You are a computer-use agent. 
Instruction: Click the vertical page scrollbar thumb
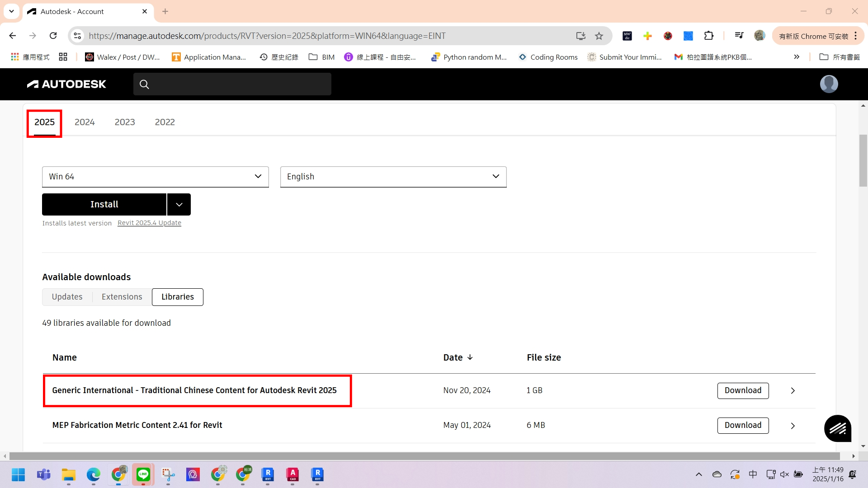coord(863,160)
